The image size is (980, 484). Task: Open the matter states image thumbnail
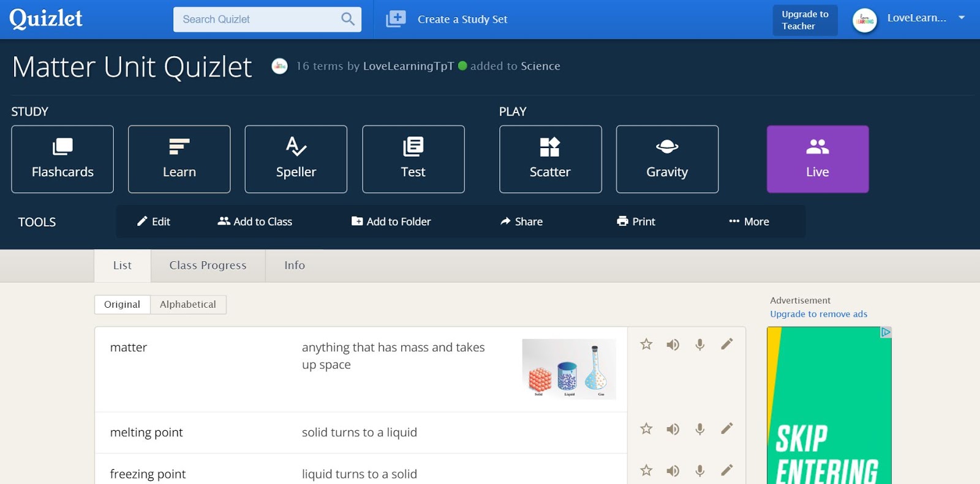[569, 368]
